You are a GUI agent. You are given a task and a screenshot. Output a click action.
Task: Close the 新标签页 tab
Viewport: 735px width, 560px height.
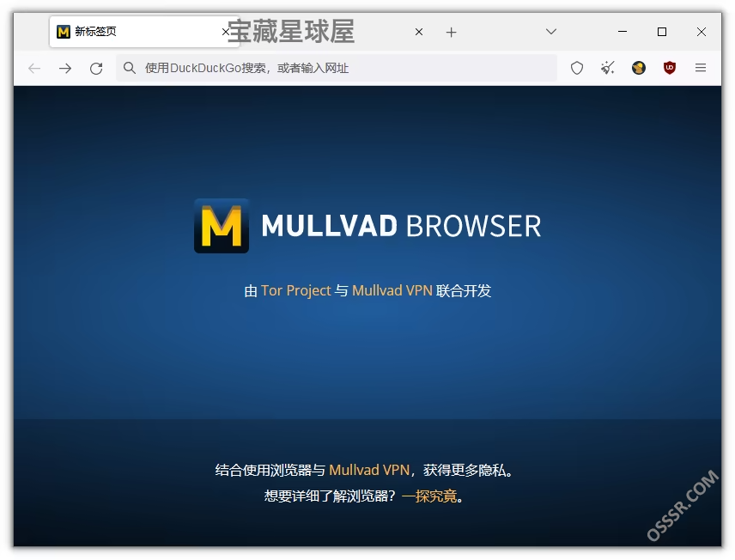226,32
